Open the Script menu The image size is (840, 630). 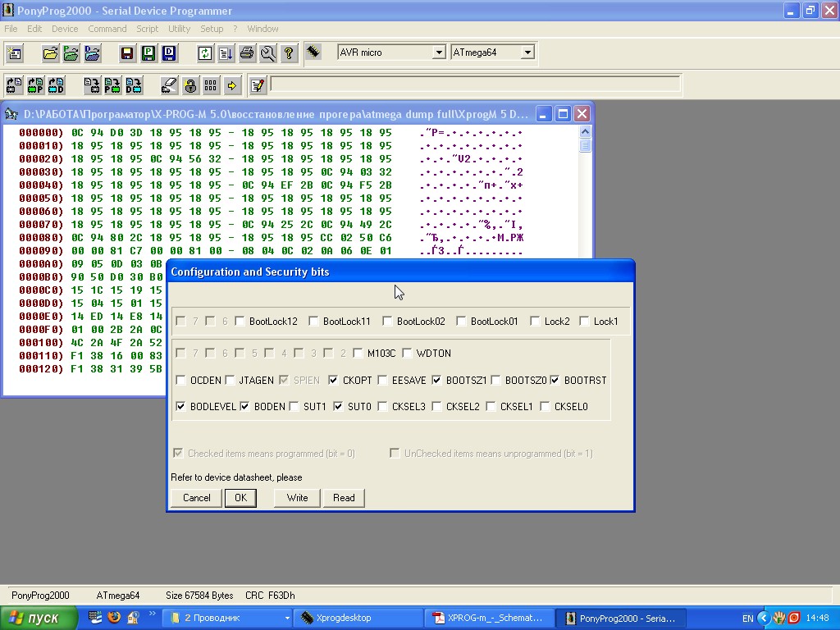click(147, 29)
